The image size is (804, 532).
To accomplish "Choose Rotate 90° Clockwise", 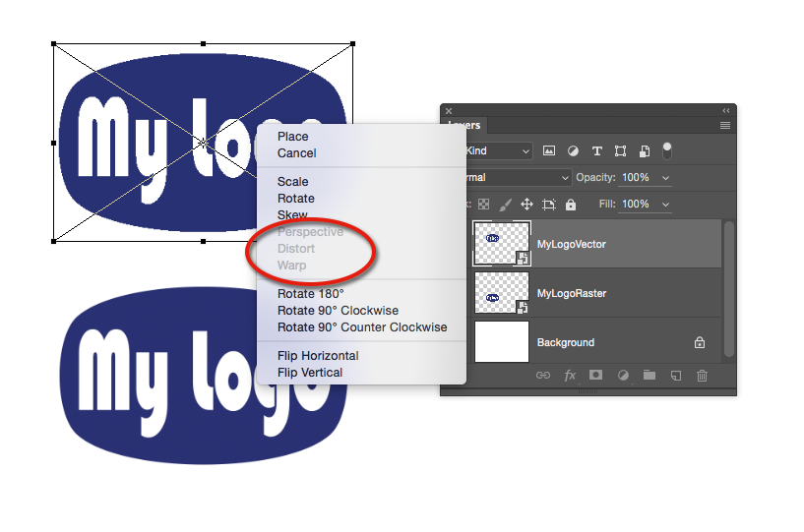I will click(x=338, y=311).
